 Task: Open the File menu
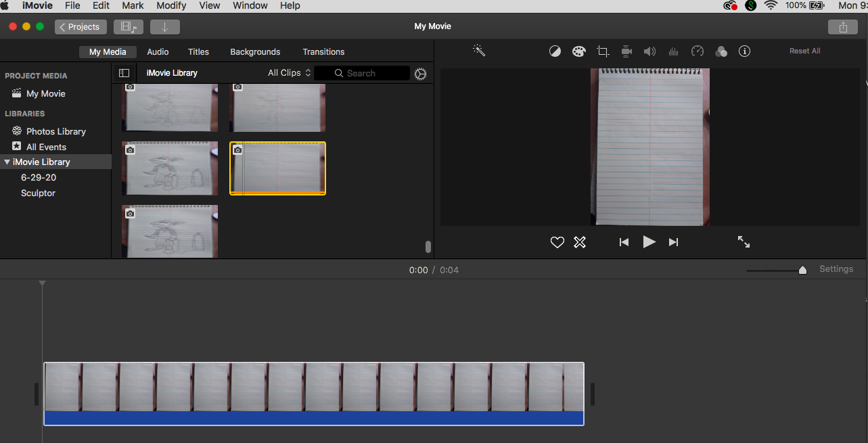(72, 5)
